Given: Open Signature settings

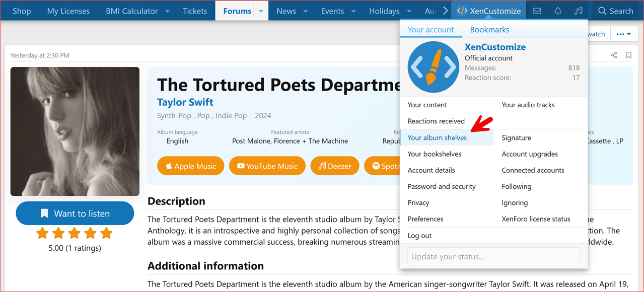Looking at the screenshot, I should tap(516, 137).
